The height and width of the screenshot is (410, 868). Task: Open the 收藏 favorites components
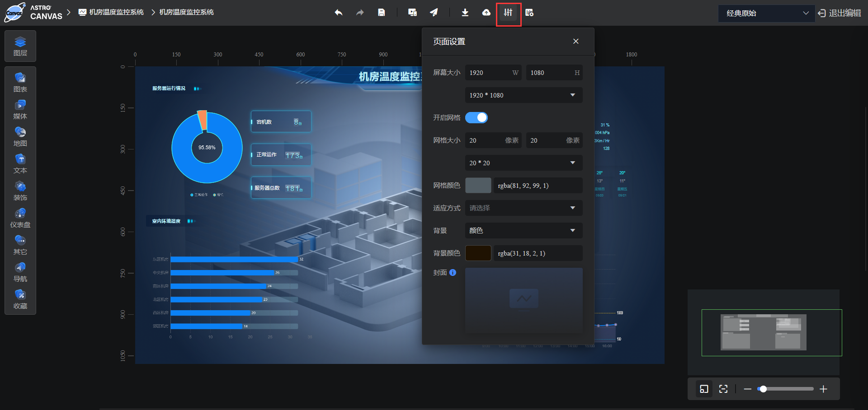20,299
